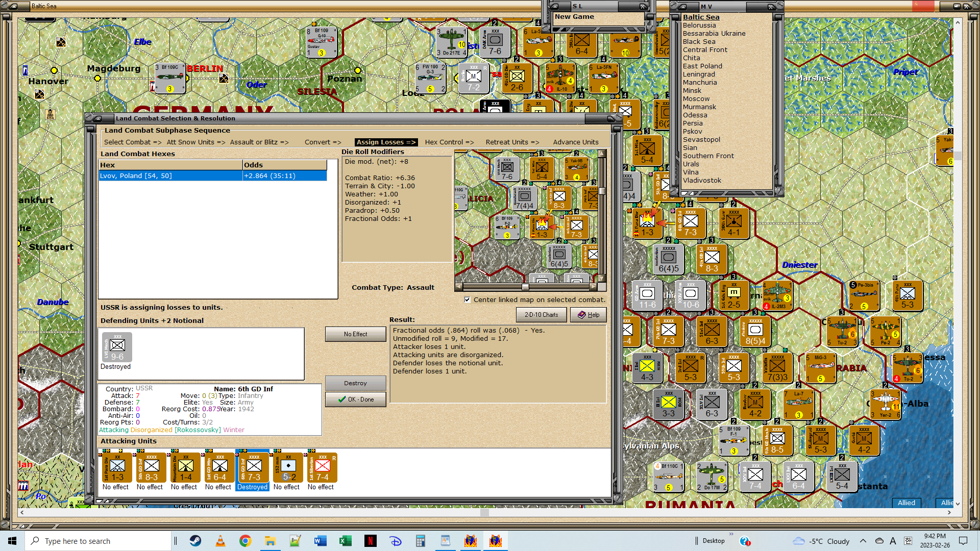Viewport: 980px width, 551px height.
Task: Click the Pe-3bis aircraft counter on map
Action: [x=863, y=296]
